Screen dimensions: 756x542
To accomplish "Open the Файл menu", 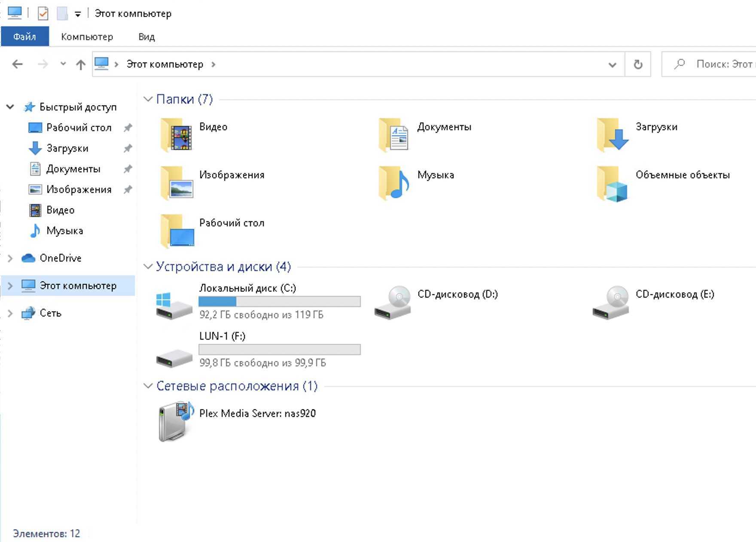I will tap(24, 37).
